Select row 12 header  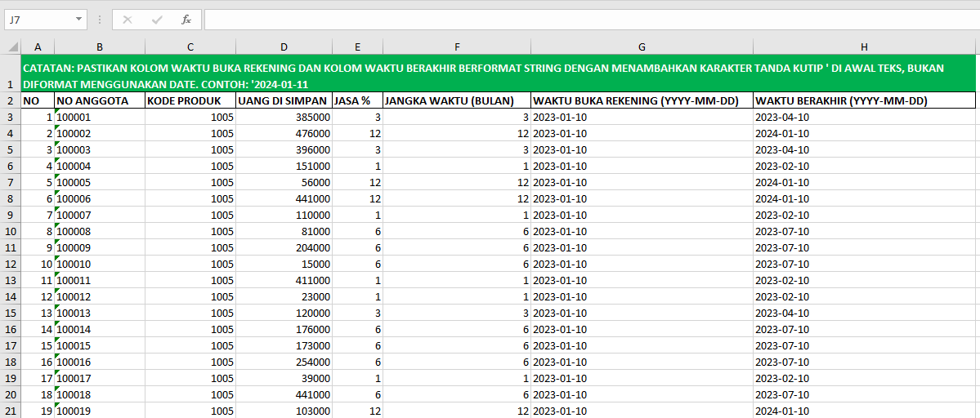pos(11,264)
